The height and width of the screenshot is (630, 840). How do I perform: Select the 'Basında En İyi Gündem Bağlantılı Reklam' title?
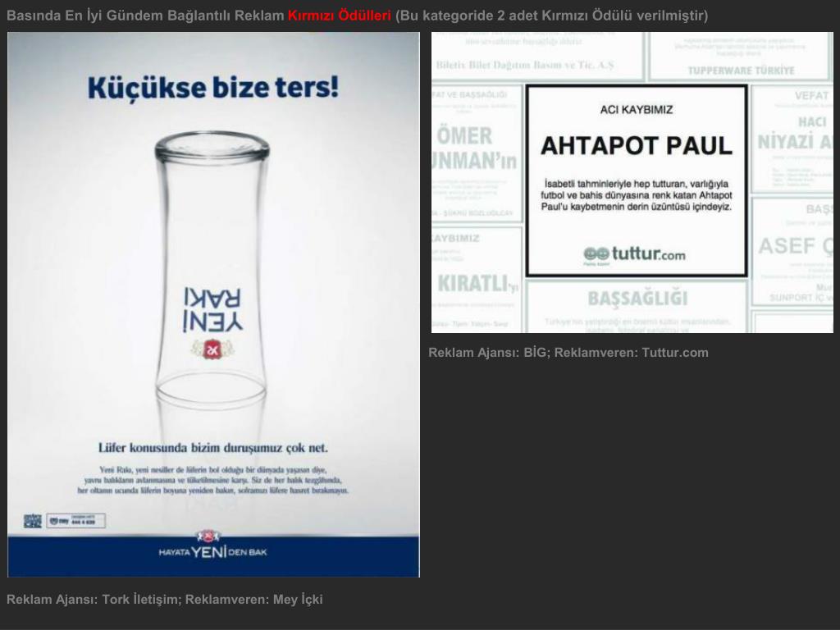point(145,16)
